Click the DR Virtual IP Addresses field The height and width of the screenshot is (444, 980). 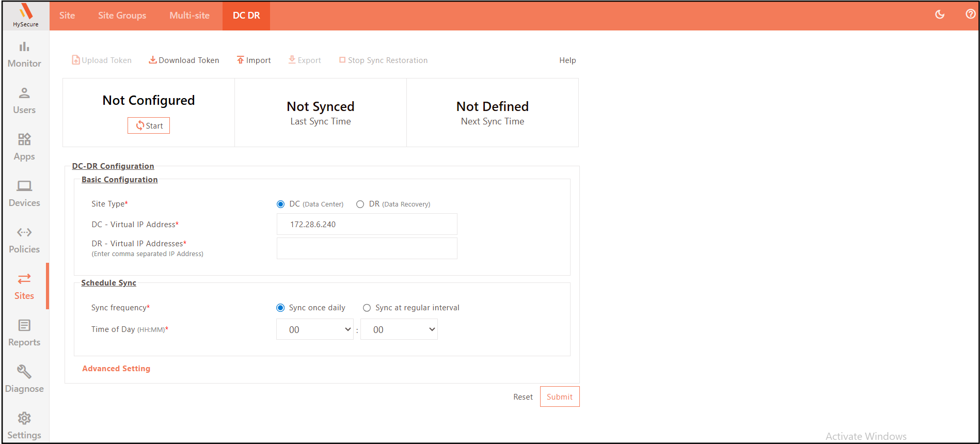click(367, 248)
